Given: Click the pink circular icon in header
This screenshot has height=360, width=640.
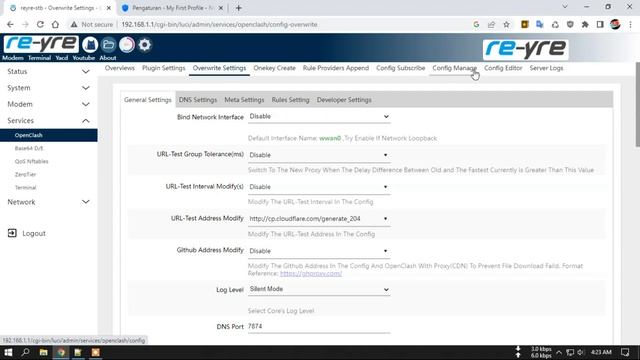Looking at the screenshot, I should [127, 44].
